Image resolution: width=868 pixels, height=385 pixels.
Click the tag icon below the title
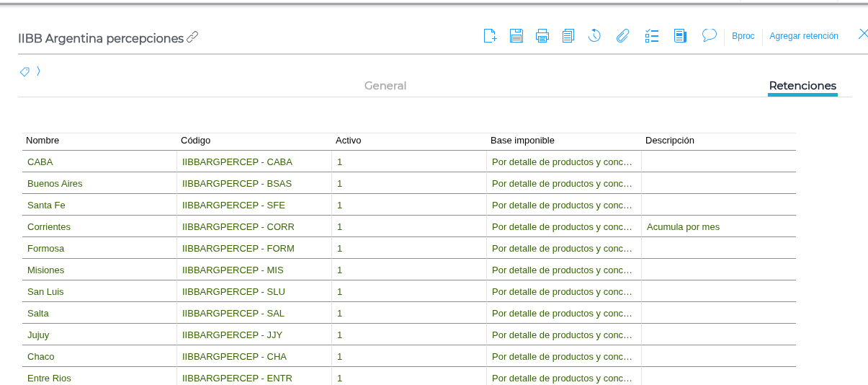coord(24,71)
